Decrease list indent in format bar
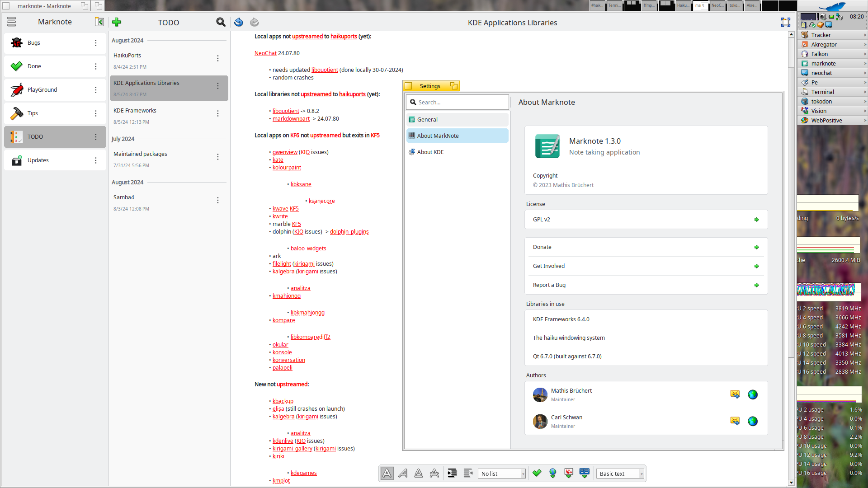868x488 pixels. [468, 473]
